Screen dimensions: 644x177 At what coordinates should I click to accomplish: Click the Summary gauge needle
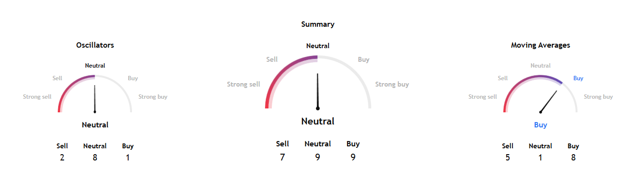click(x=317, y=91)
